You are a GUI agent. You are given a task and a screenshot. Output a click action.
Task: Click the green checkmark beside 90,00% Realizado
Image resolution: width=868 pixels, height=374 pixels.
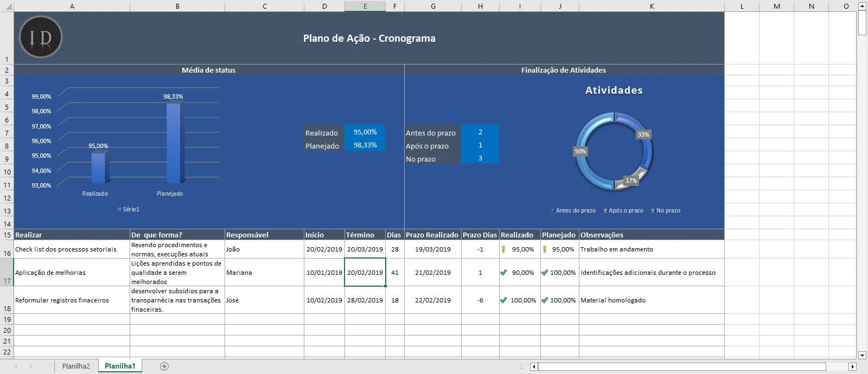pyautogui.click(x=503, y=273)
